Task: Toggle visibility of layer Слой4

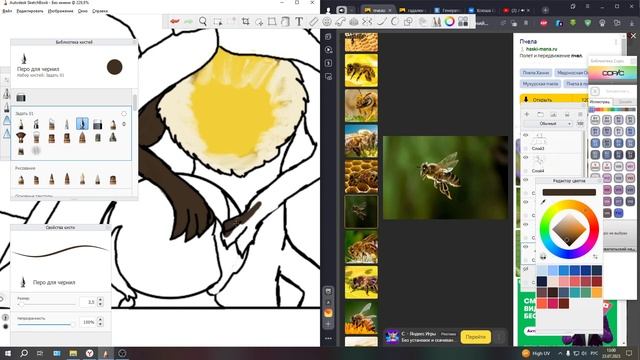Action: point(526,158)
